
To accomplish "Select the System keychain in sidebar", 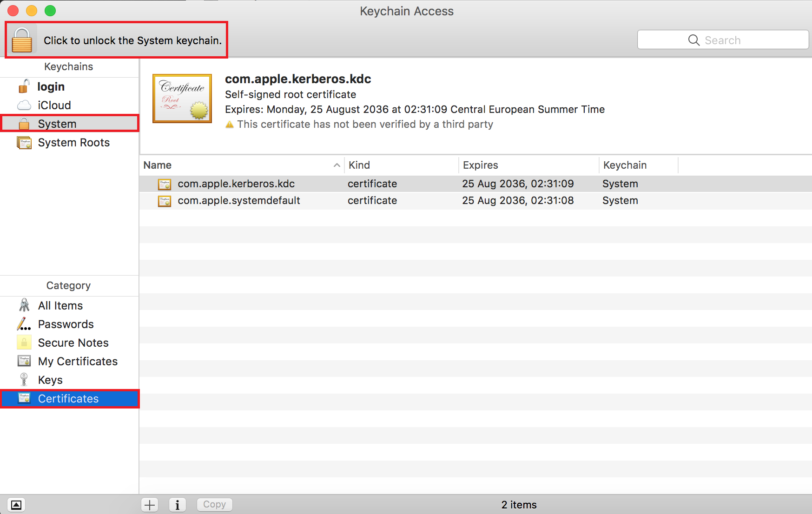I will (x=69, y=124).
